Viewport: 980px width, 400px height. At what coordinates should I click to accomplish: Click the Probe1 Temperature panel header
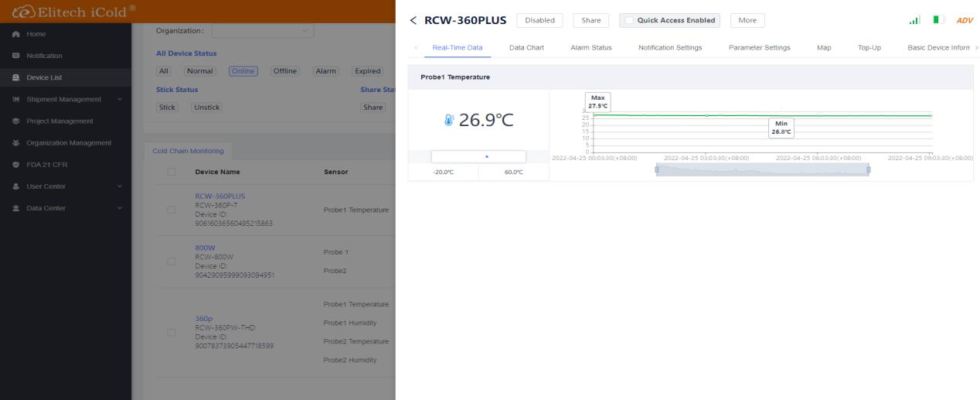pos(690,77)
